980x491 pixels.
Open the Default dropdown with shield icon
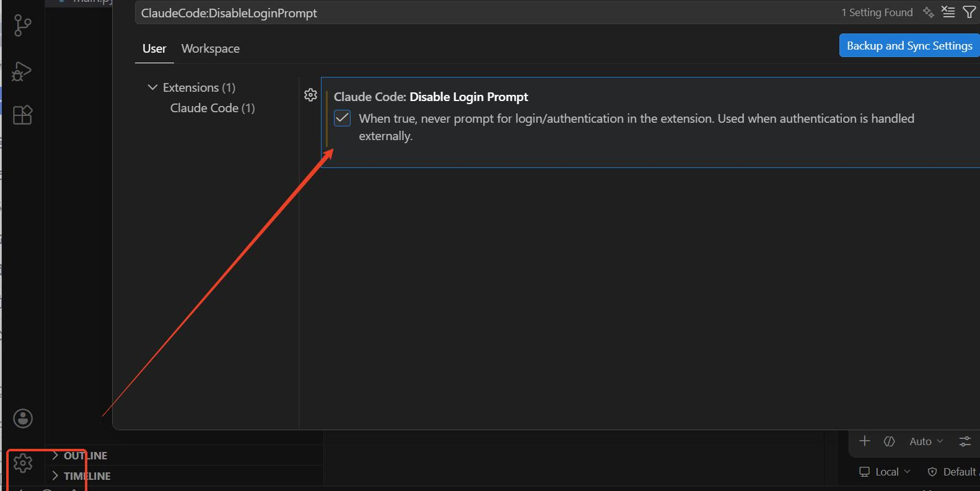(x=952, y=472)
